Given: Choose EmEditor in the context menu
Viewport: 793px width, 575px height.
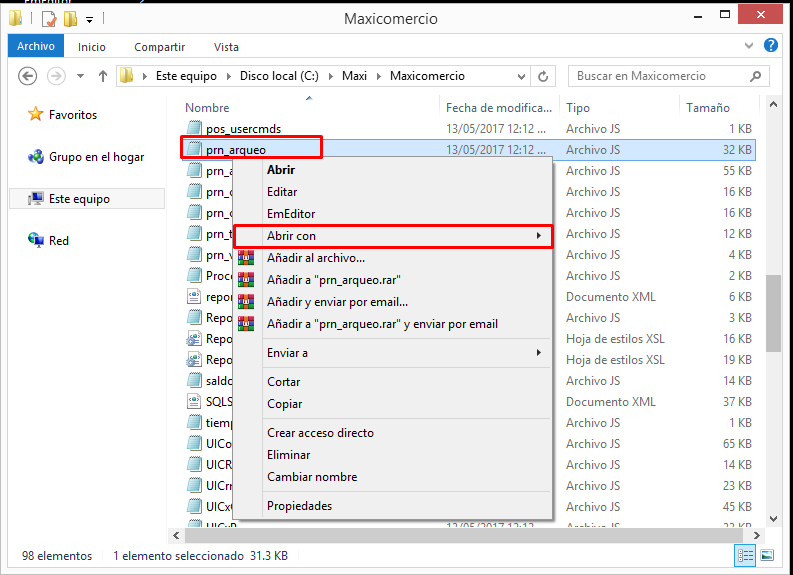Looking at the screenshot, I should (291, 214).
